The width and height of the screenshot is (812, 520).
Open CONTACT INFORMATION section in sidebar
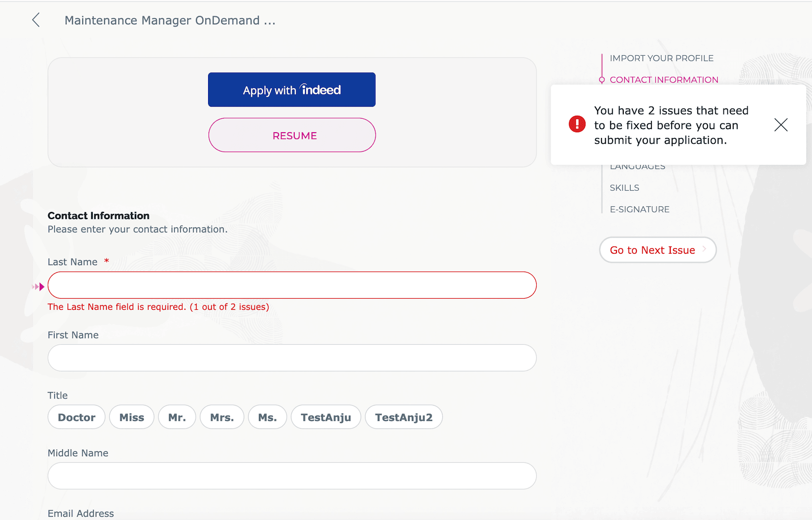[x=664, y=79]
